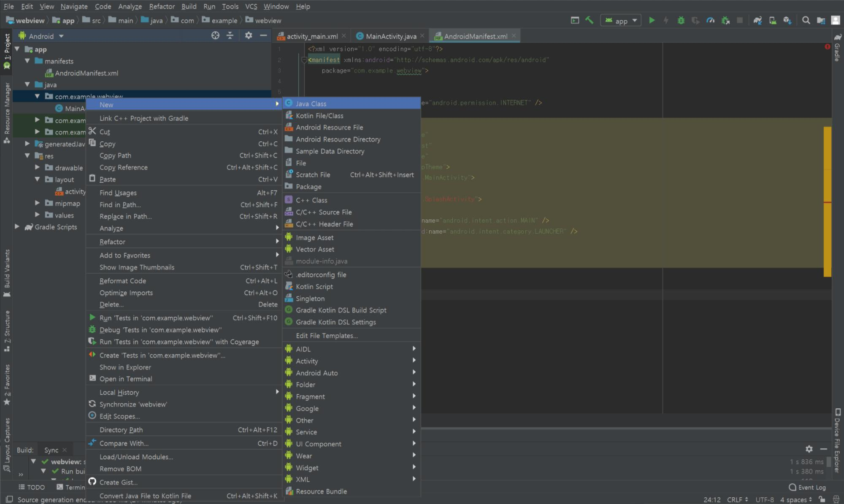Click the green Run app button

click(652, 20)
